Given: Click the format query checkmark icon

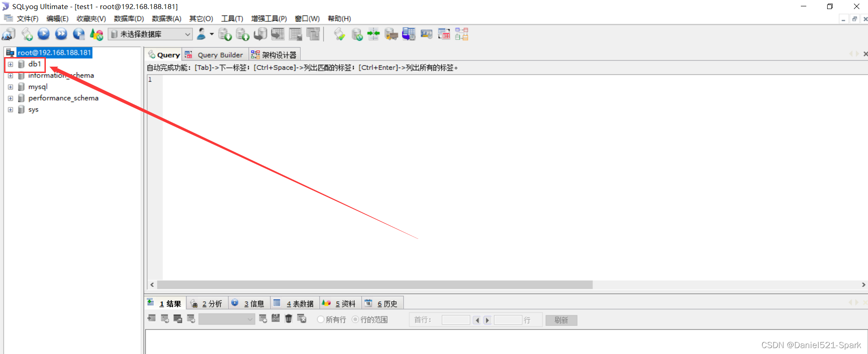Looking at the screenshot, I should (x=339, y=34).
